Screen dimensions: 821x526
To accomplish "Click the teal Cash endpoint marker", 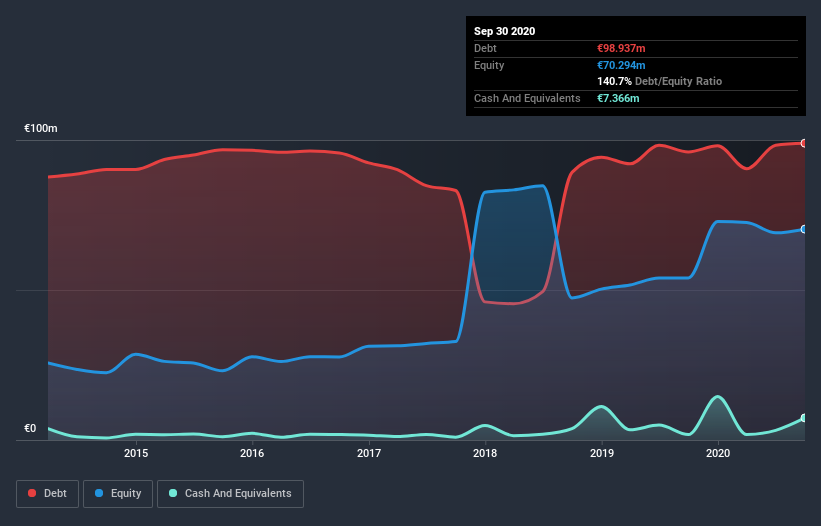I will coord(804,418).
